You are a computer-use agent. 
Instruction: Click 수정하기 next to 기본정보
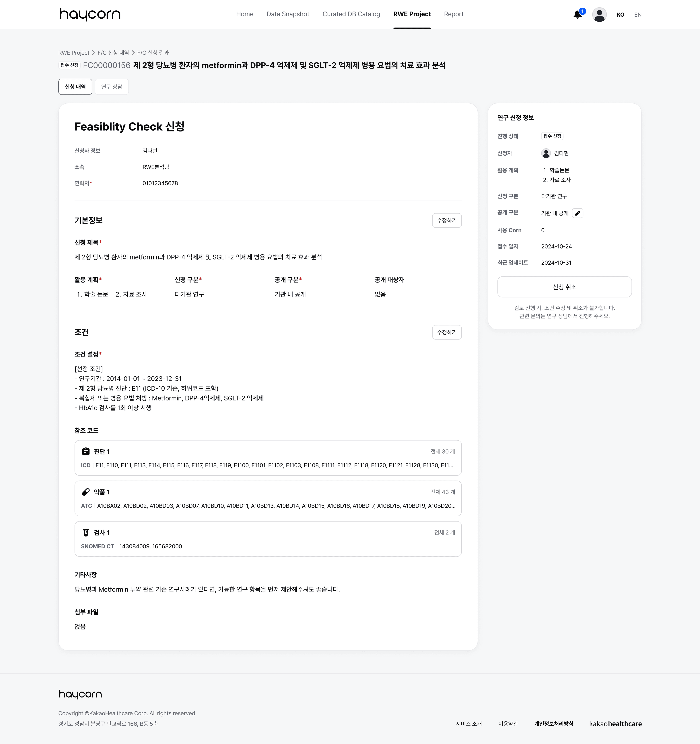coord(447,220)
